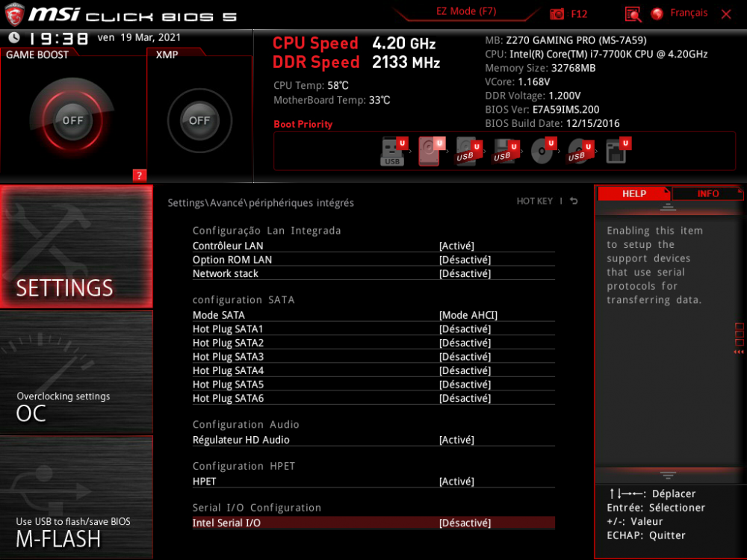Open Intel Serial I/O value options

coord(465,523)
